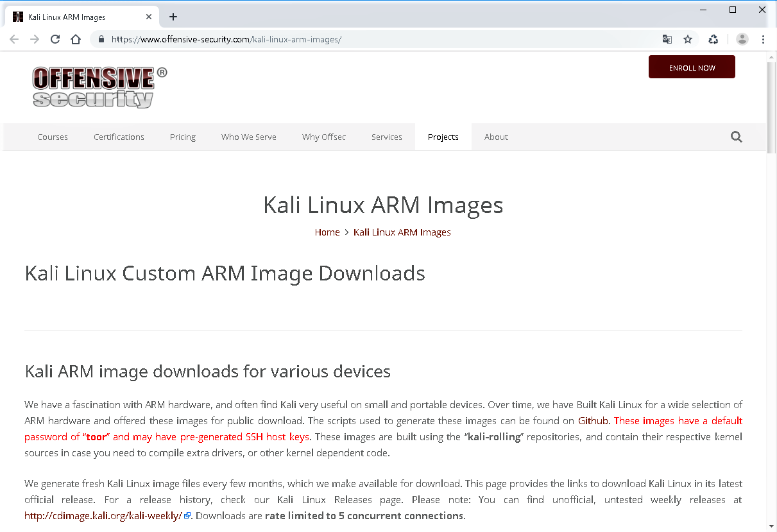Image resolution: width=777 pixels, height=532 pixels.
Task: Click the Kali Linux Custom ARM Image Downloads heading
Action: (x=225, y=273)
